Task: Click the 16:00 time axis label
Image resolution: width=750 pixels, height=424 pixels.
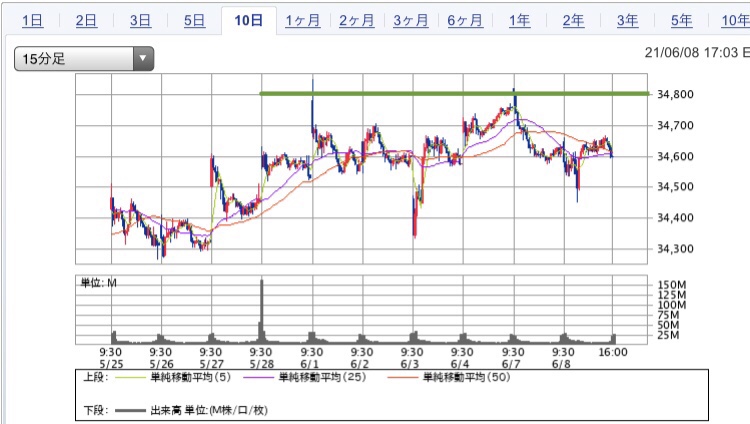Action: coord(613,353)
